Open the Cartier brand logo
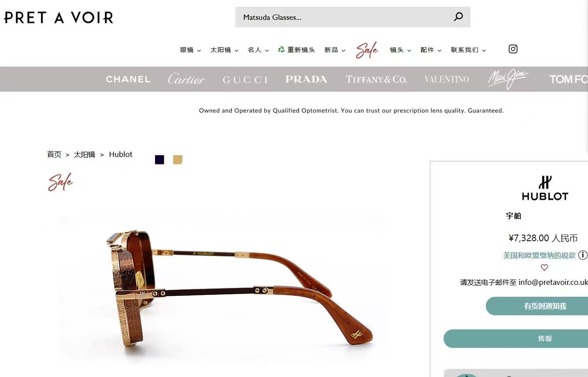Screen dimensions: 588x377 (x=186, y=79)
